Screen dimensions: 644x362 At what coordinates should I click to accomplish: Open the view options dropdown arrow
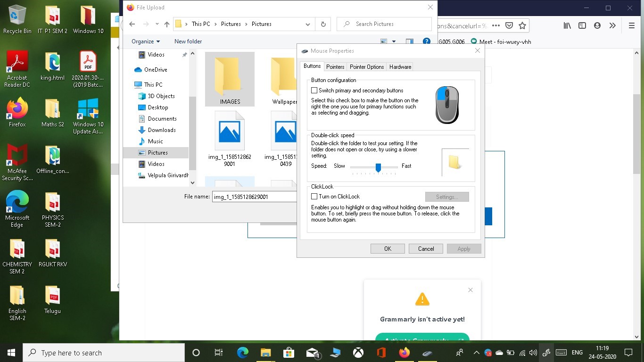394,41
